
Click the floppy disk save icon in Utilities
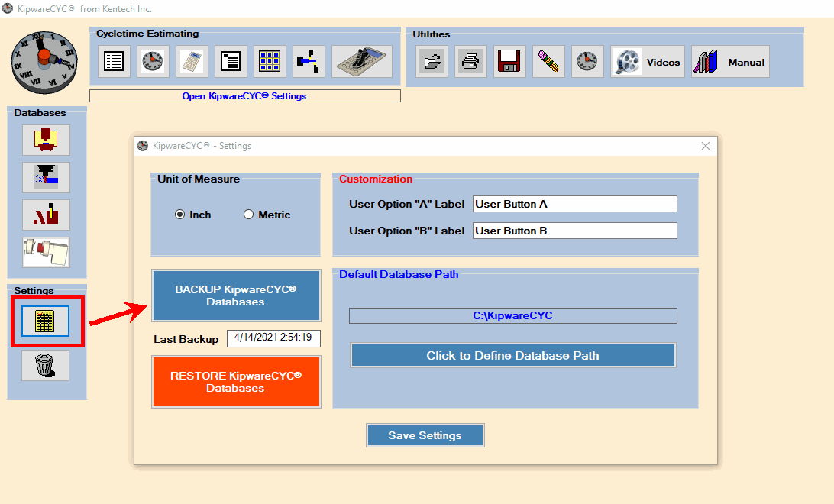(509, 62)
